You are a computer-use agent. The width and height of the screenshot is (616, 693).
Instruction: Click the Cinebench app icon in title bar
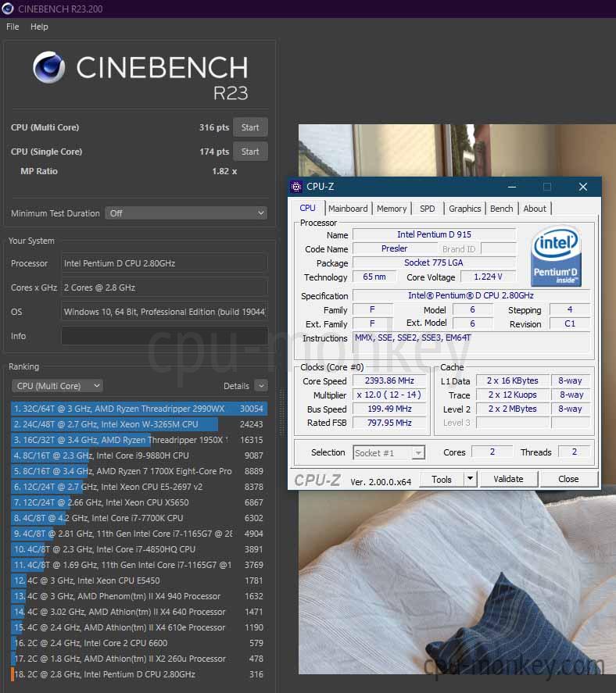click(x=8, y=9)
